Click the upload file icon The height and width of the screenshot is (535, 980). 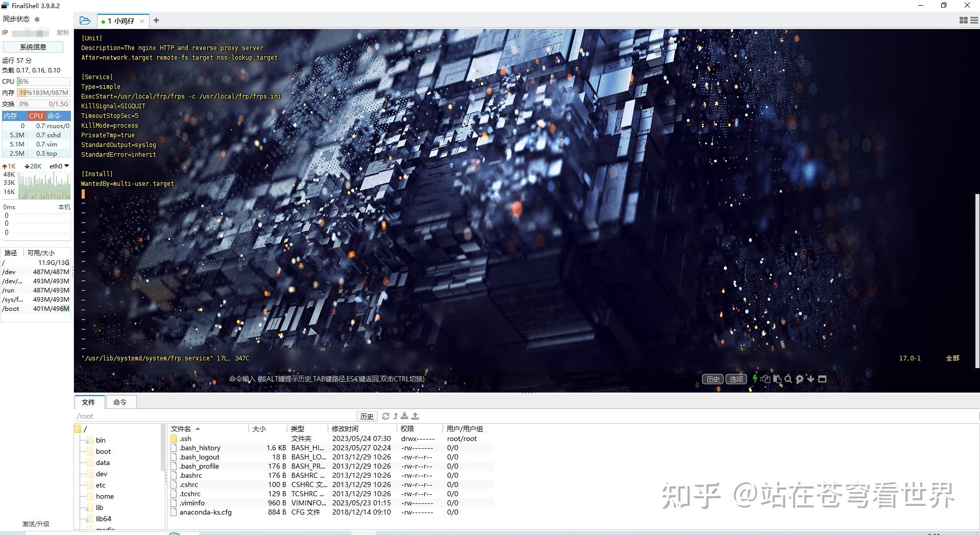point(415,416)
